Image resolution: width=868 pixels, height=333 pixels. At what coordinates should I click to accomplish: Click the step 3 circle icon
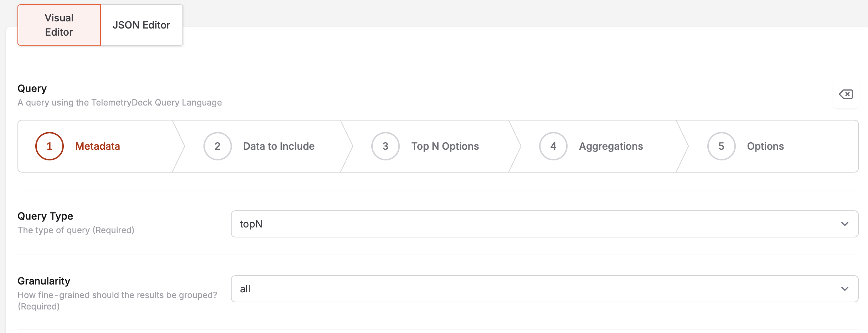point(385,146)
